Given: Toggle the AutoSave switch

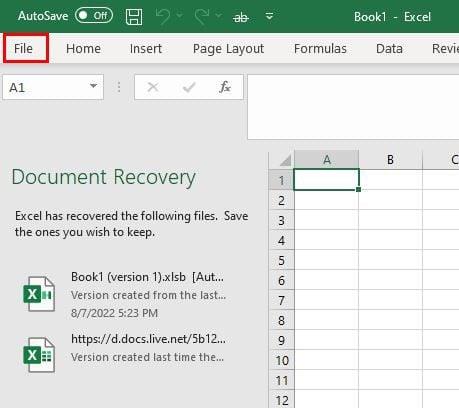Looking at the screenshot, I should tap(94, 16).
